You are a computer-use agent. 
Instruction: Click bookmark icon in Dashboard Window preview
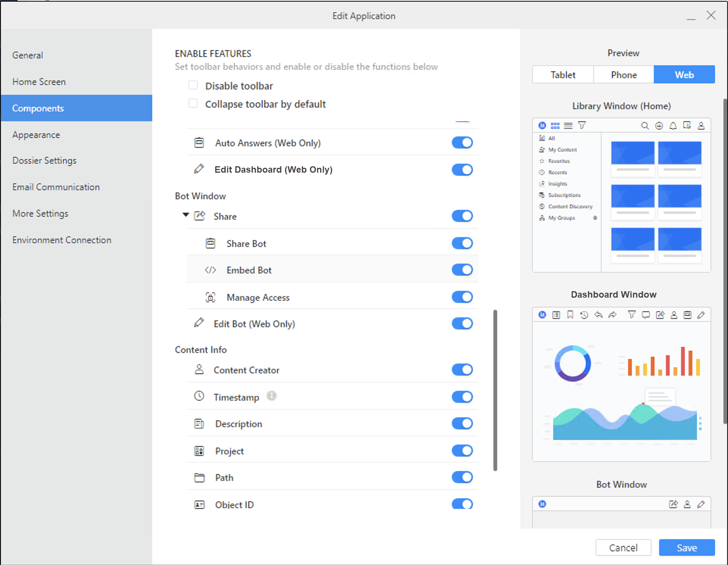570,315
